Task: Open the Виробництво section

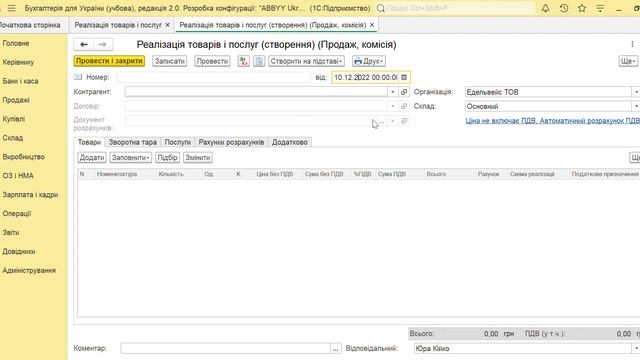Action: click(x=24, y=157)
